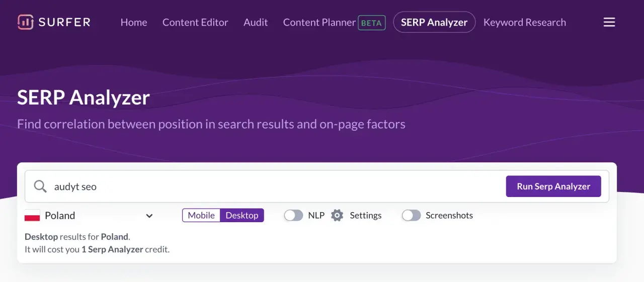Open the hamburger menu icon
The height and width of the screenshot is (282, 644).
(x=609, y=22)
